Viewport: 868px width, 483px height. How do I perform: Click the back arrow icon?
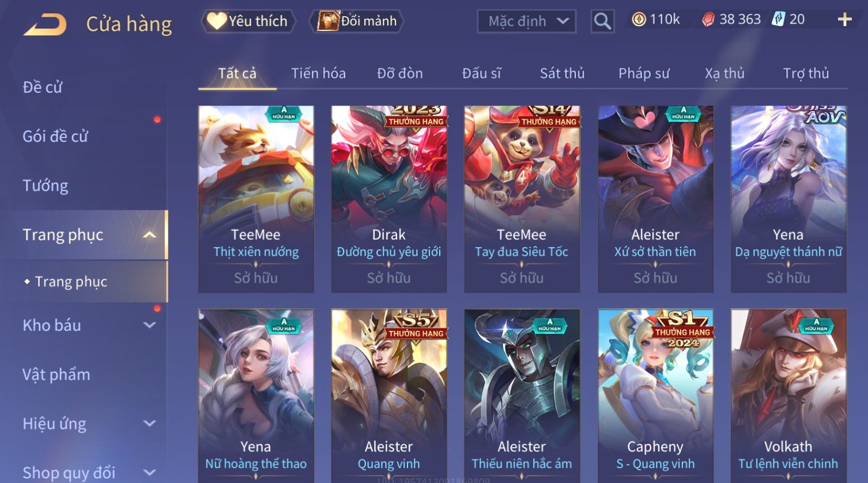click(45, 25)
